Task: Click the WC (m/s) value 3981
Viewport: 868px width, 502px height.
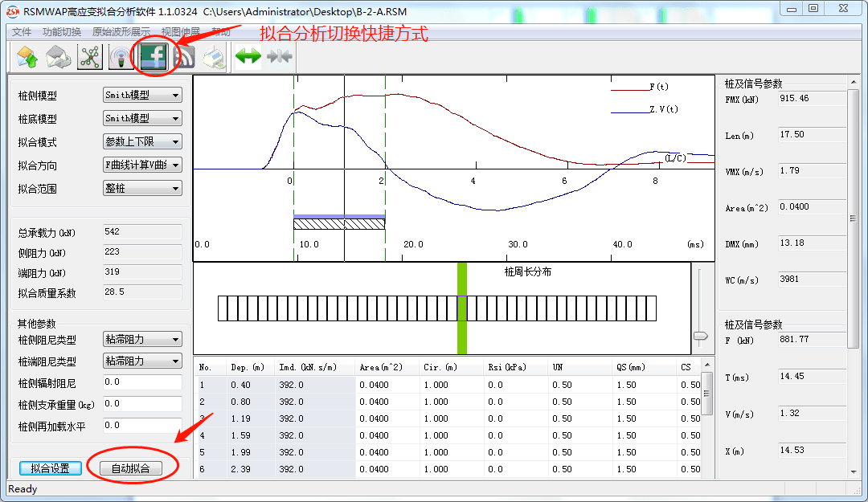Action: click(x=812, y=279)
